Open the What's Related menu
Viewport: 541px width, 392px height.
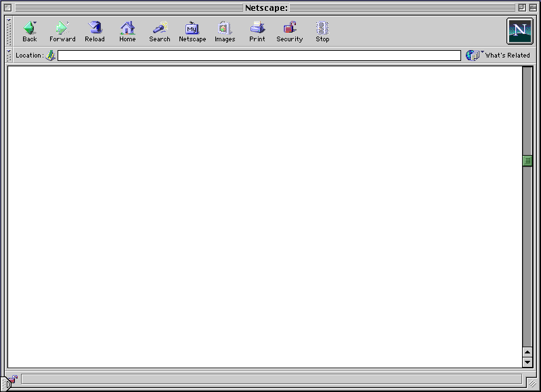(x=498, y=56)
